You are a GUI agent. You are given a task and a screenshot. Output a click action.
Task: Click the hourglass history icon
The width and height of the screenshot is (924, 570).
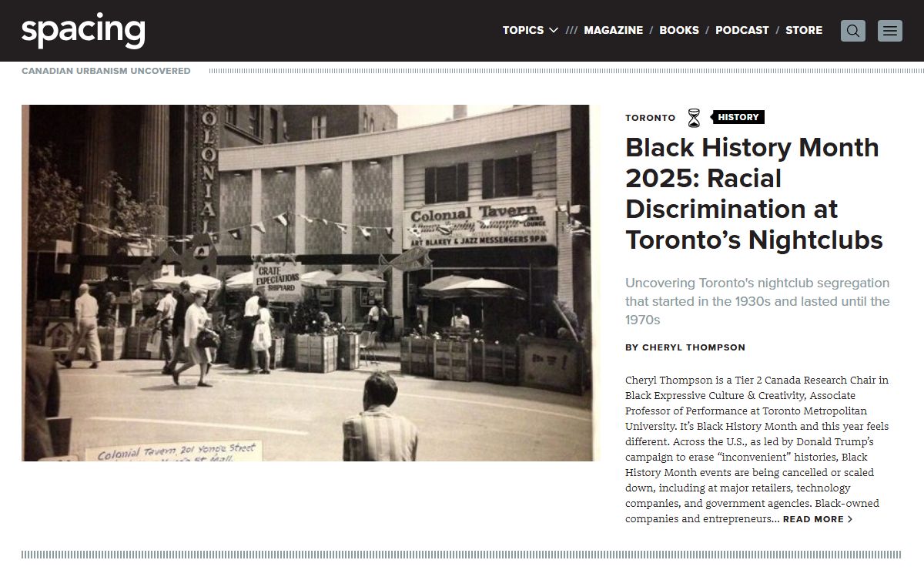tap(694, 118)
